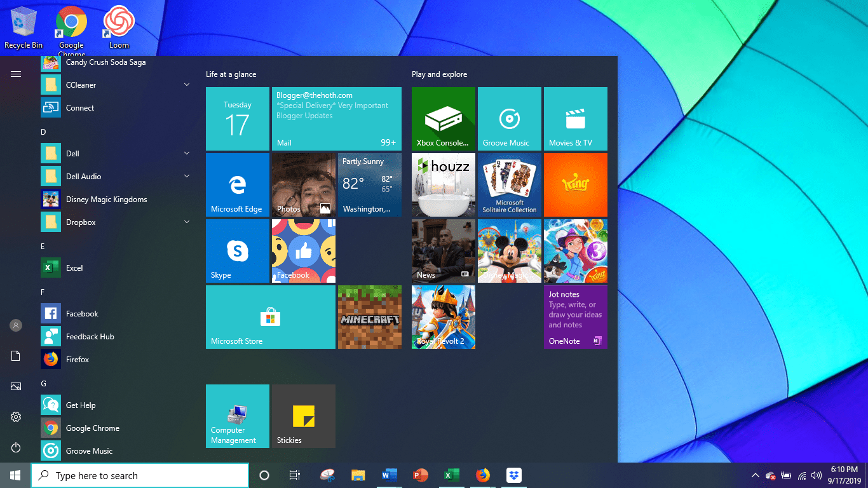Open Get Help in the app list
This screenshot has width=868, height=488.
point(117,405)
